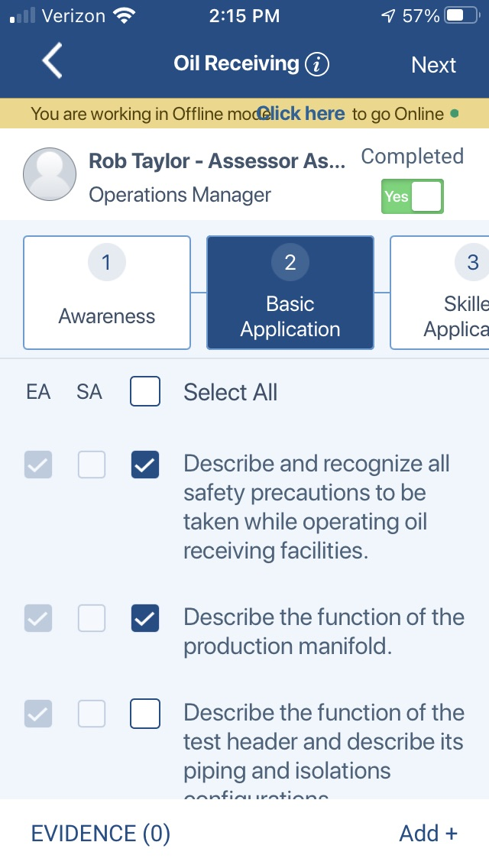489x868 pixels.
Task: Check the test header function checkbox
Action: click(x=145, y=714)
